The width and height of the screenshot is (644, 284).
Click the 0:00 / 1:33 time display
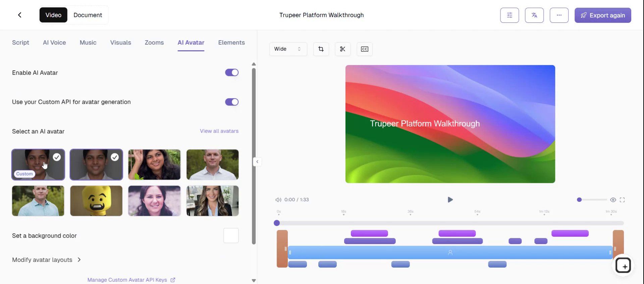coord(297,200)
